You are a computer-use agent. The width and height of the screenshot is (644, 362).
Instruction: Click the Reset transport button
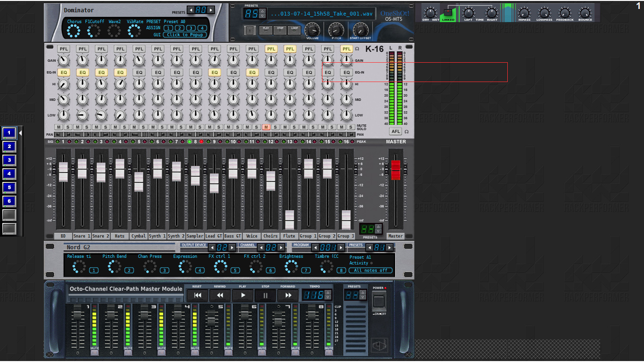pyautogui.click(x=198, y=296)
